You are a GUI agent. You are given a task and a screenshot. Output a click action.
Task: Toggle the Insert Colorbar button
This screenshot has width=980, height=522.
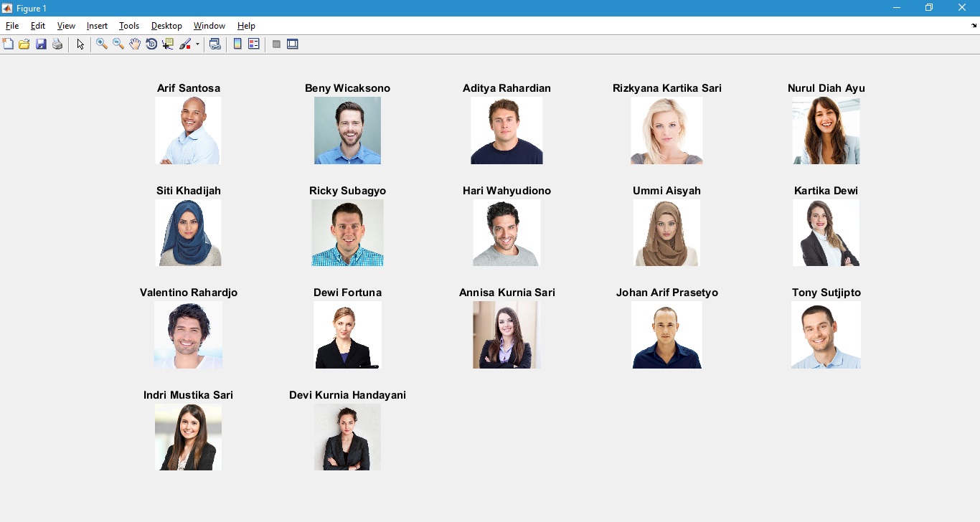(237, 44)
